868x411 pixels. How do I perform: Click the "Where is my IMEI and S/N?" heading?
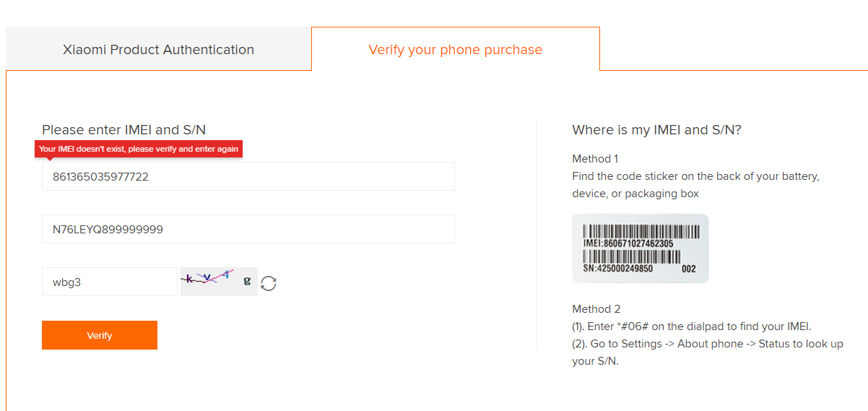pos(656,130)
